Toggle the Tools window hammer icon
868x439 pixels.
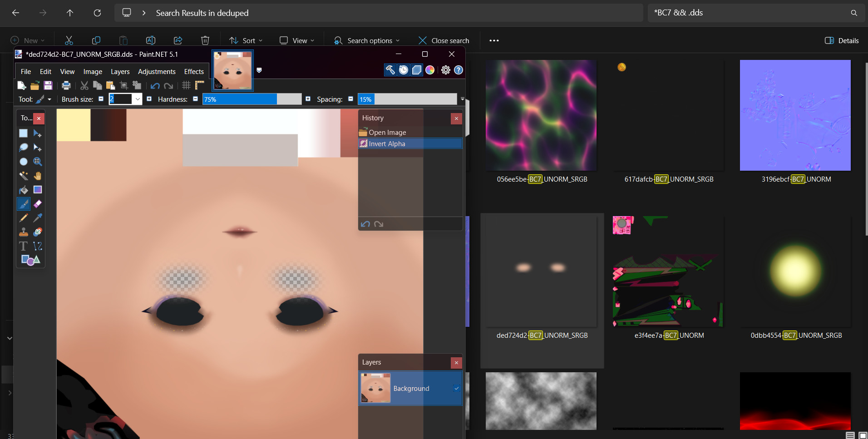coord(390,69)
